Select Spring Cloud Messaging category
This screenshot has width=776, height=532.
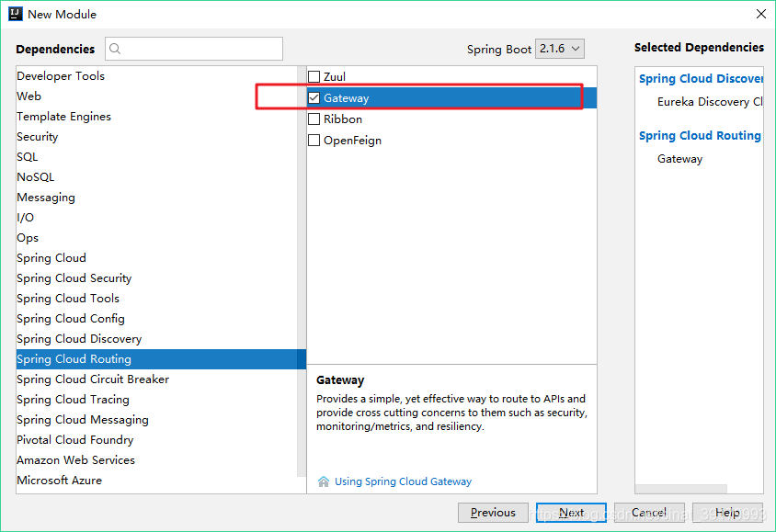click(x=156, y=420)
